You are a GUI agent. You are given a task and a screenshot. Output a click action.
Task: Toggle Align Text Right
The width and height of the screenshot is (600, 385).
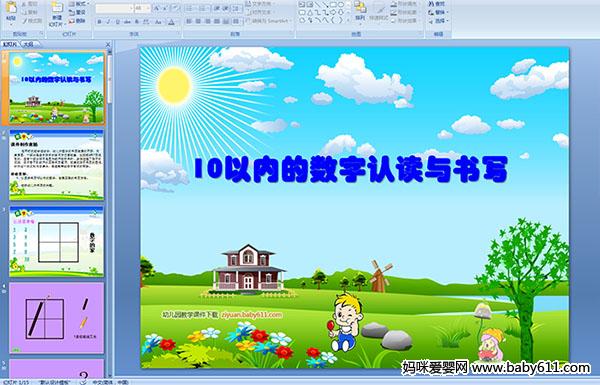[207, 21]
